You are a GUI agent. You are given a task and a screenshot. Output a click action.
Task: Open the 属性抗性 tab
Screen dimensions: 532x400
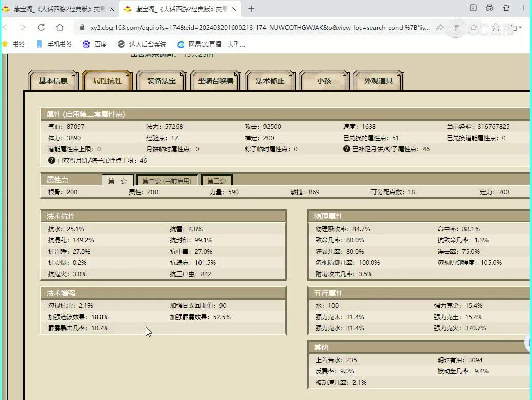pos(107,81)
